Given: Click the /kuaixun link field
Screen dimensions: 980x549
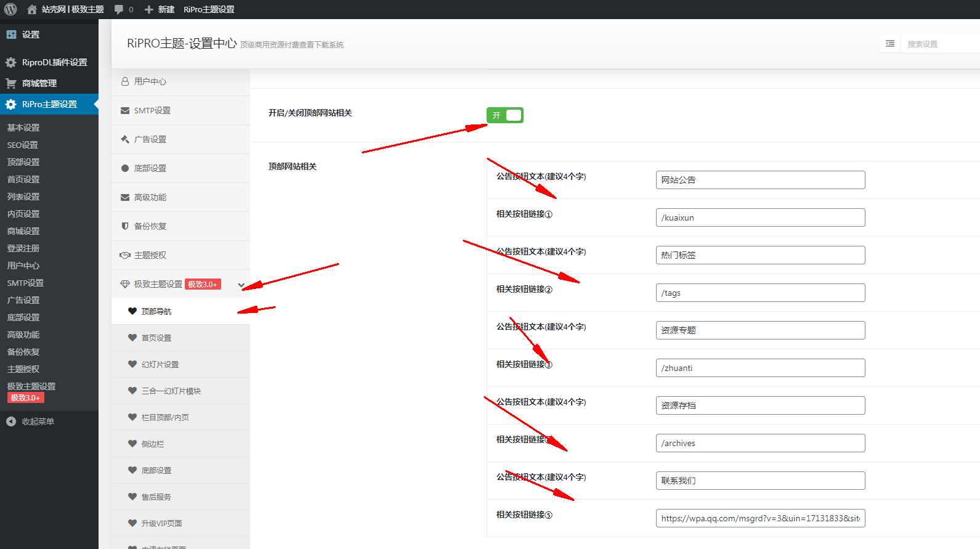Looking at the screenshot, I should 760,218.
